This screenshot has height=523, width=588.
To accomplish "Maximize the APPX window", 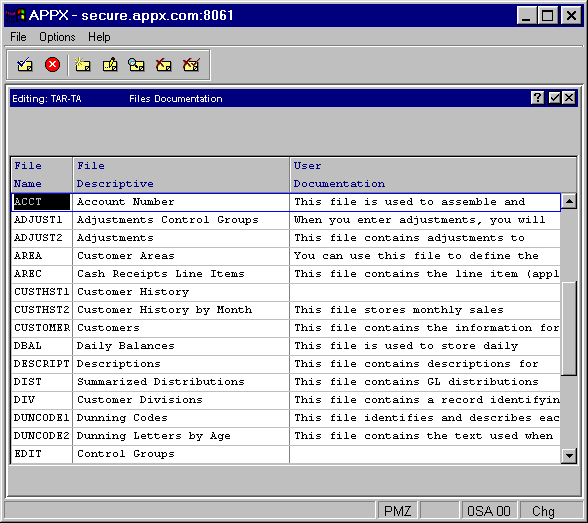I will (x=548, y=16).
